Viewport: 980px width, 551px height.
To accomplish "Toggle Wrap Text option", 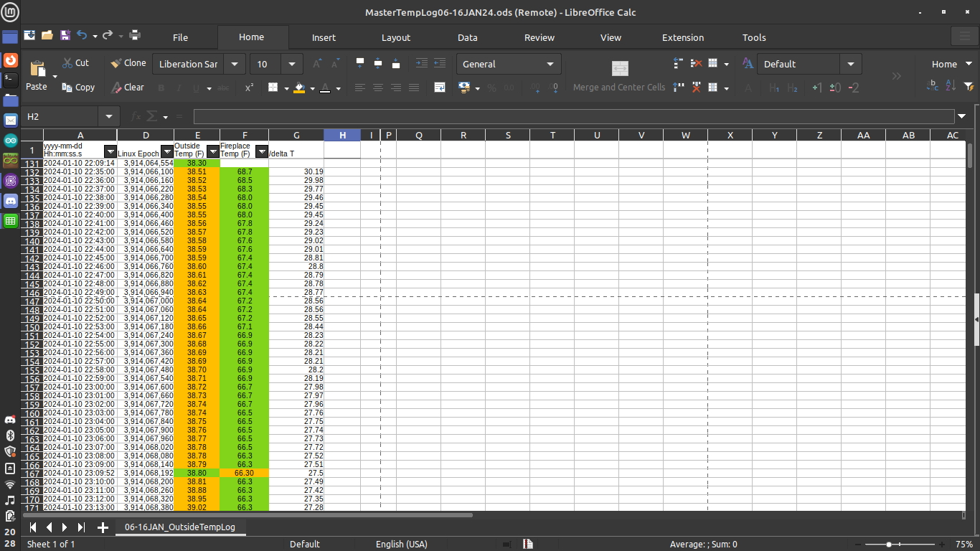I will coord(440,88).
